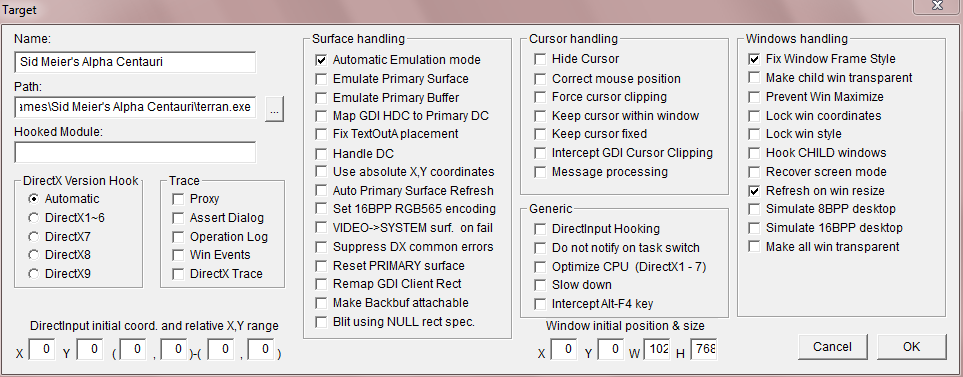The height and width of the screenshot is (377, 963).
Task: Check Emulate Primary Buffer
Action: [321, 98]
